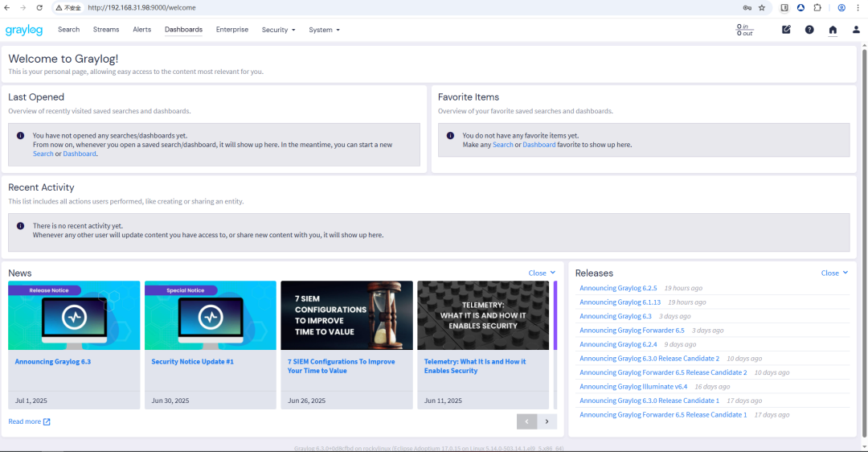Open 7 SIEM Configurations news title
This screenshot has height=452, width=868.
pyautogui.click(x=341, y=366)
